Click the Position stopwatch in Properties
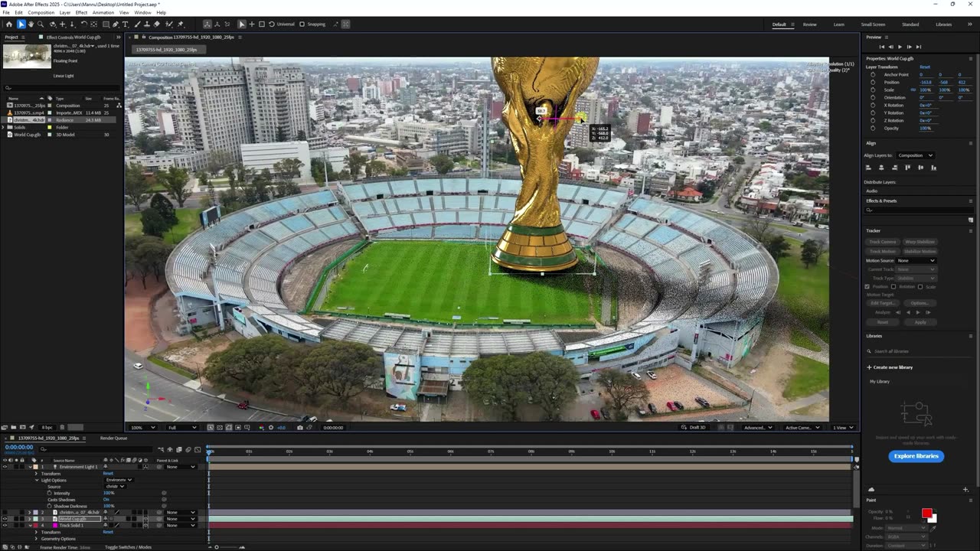The image size is (980, 551). [873, 83]
